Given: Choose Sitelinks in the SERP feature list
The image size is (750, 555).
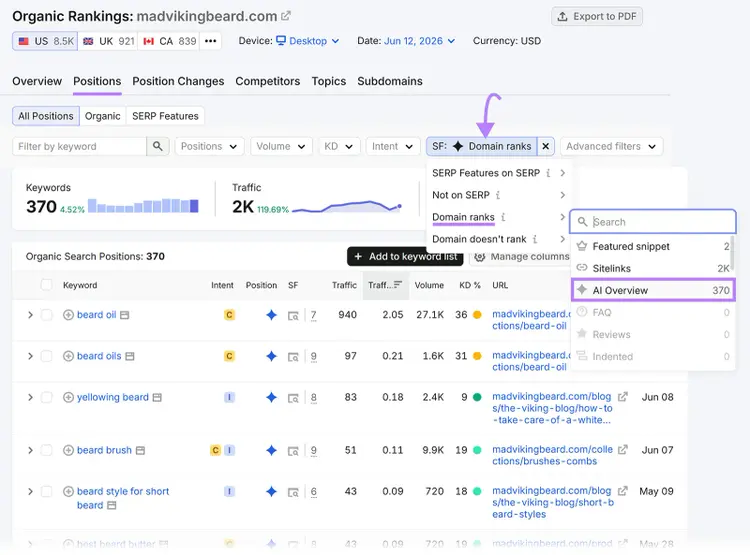Looking at the screenshot, I should (653, 268).
